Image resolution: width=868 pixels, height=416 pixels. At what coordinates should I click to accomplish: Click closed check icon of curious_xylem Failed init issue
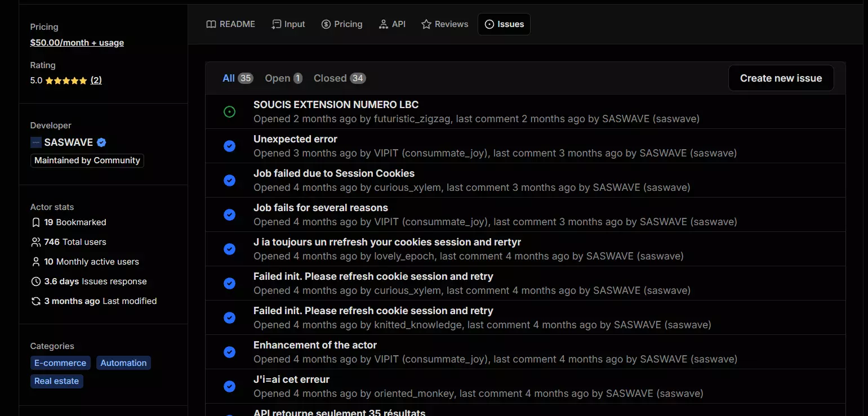point(229,284)
